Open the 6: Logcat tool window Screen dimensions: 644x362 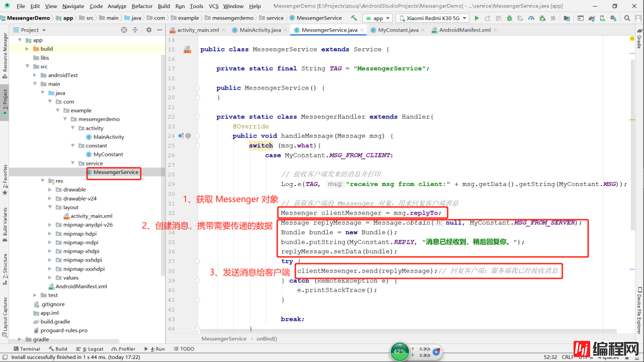(90, 349)
